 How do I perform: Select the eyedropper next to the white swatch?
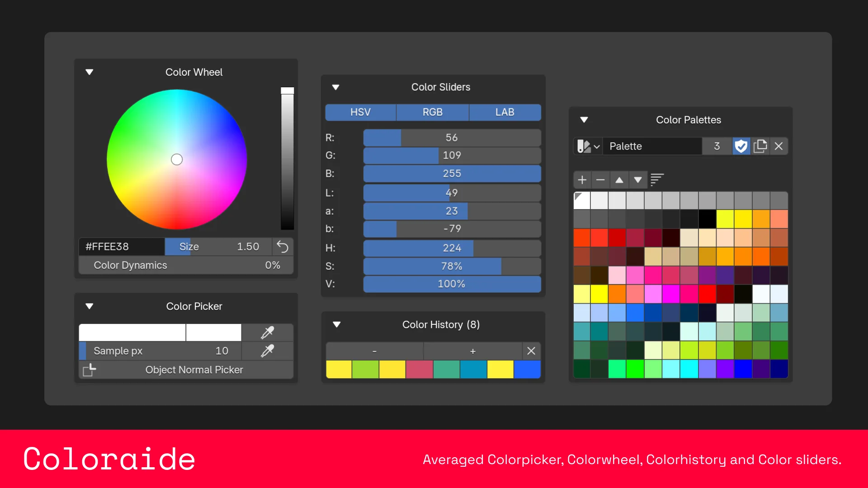point(267,332)
